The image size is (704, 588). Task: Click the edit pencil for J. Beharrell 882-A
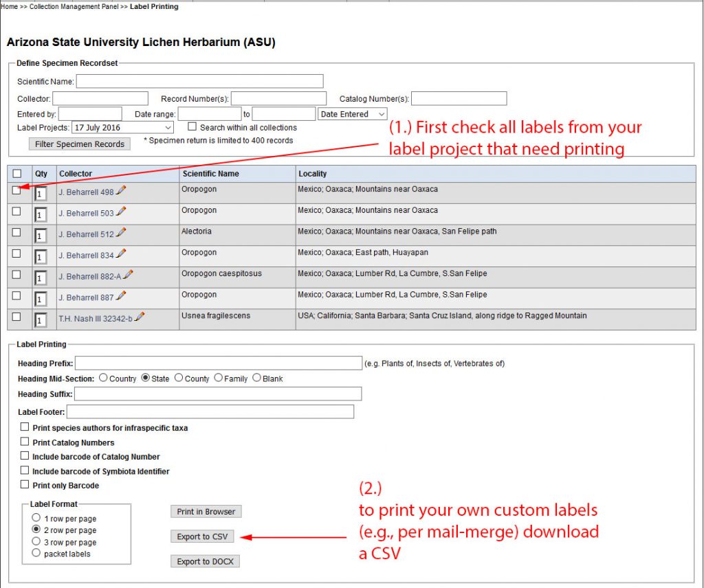(x=128, y=275)
